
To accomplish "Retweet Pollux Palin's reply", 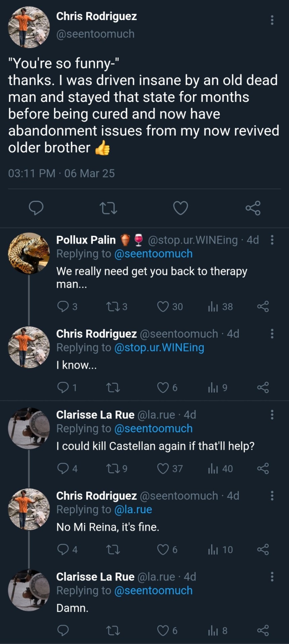I will pos(111,307).
